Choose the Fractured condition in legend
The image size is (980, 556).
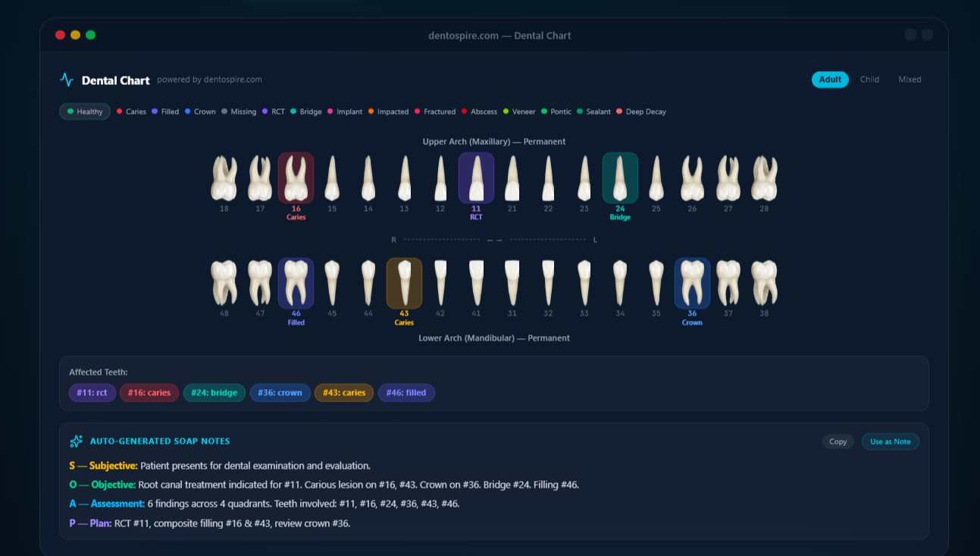pyautogui.click(x=435, y=112)
